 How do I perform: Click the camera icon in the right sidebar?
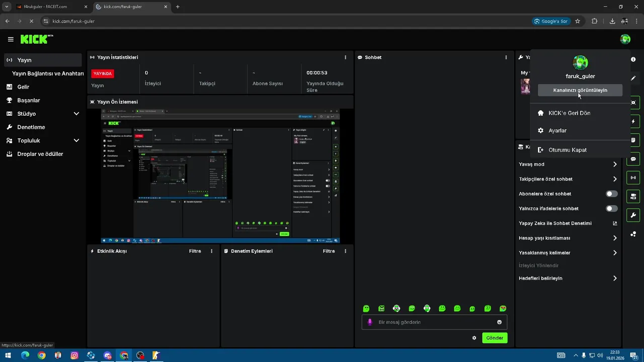tap(633, 196)
